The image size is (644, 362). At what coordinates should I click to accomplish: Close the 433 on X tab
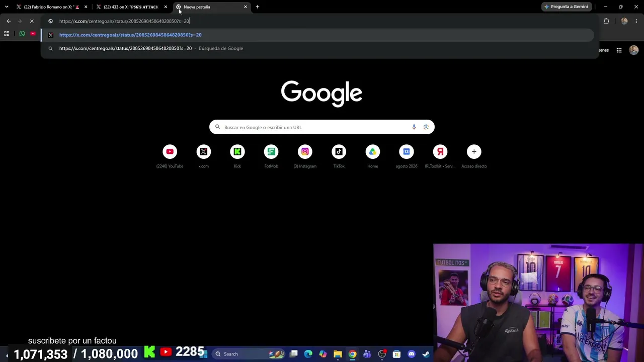coord(166,7)
